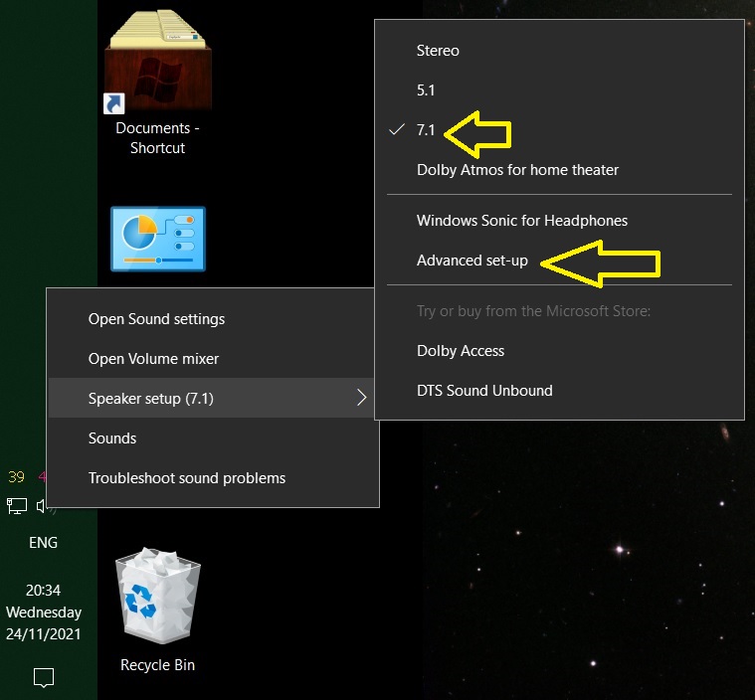Open the Control Panel desktop icon
Image resolution: width=755 pixels, height=700 pixels.
point(157,240)
